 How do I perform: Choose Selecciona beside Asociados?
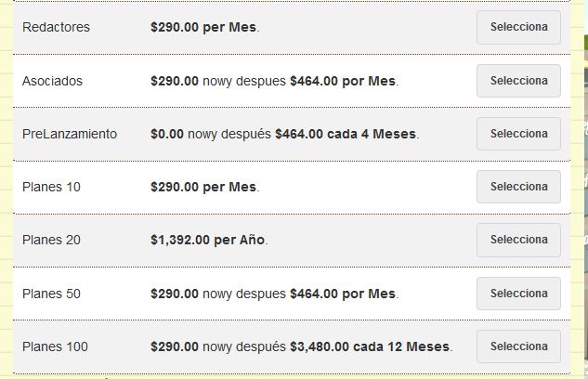coord(518,81)
